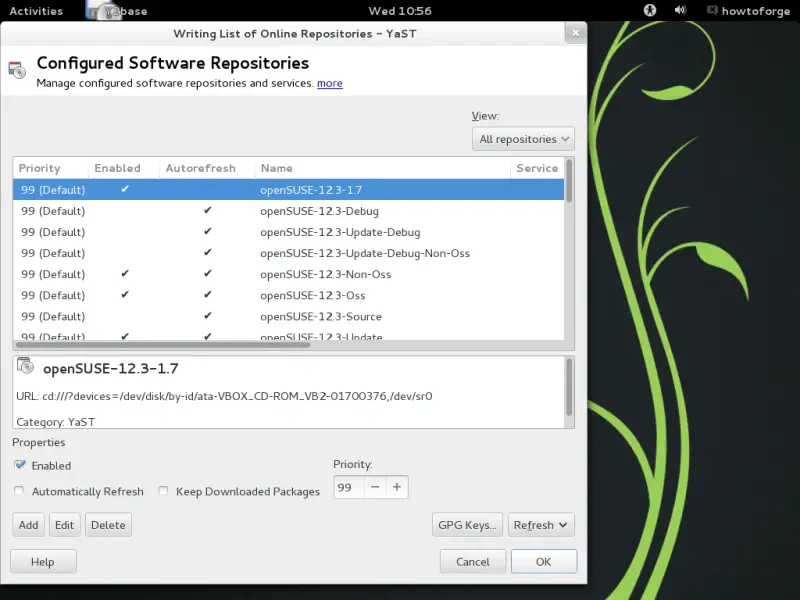Screen dimensions: 800x600
Task: Sort by the Name column header
Action: pyautogui.click(x=382, y=168)
